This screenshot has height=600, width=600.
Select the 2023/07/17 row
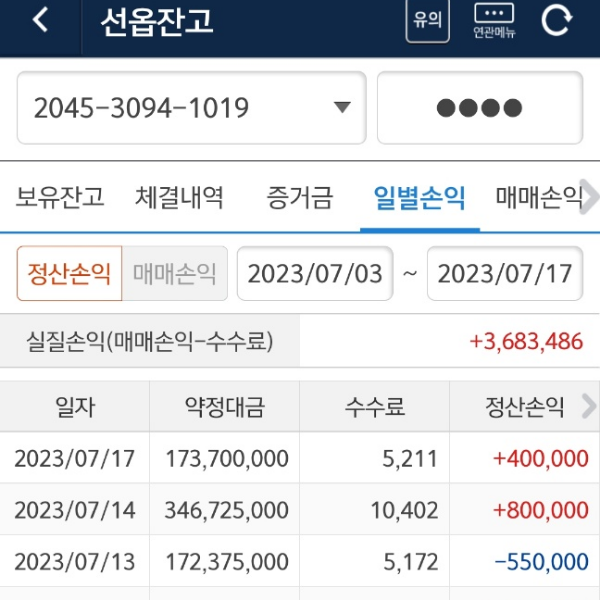(300, 459)
